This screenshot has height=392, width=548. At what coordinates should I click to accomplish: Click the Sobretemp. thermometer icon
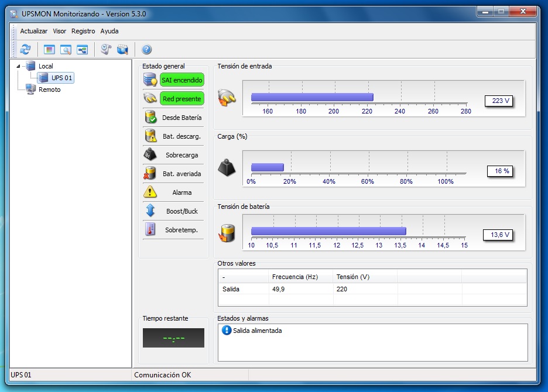click(x=150, y=229)
